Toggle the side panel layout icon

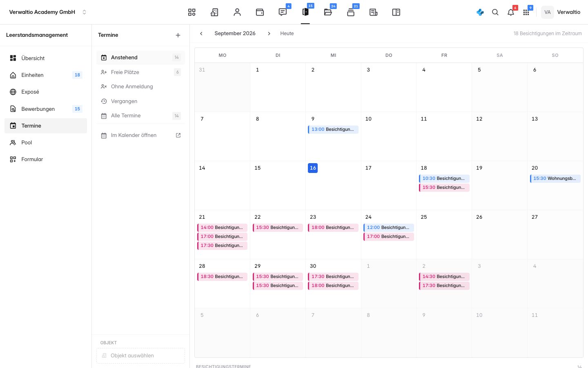point(396,12)
